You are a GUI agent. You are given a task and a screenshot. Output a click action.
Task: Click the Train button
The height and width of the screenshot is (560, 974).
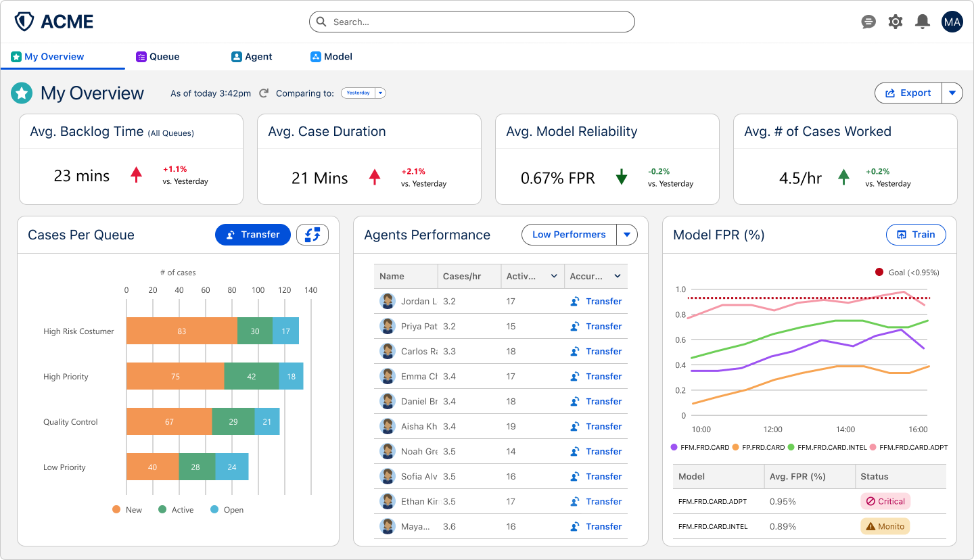[916, 235]
